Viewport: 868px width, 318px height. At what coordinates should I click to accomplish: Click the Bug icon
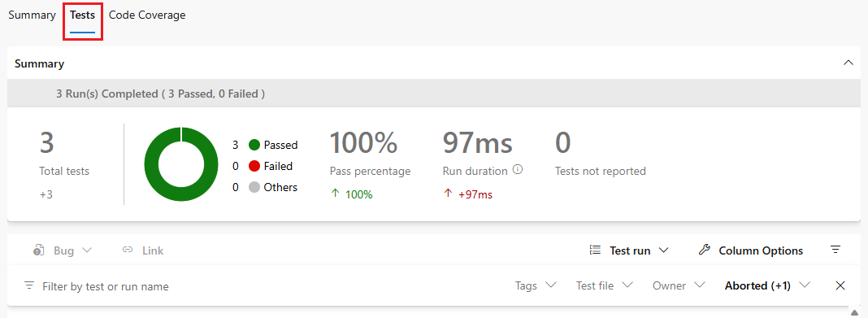pos(39,250)
